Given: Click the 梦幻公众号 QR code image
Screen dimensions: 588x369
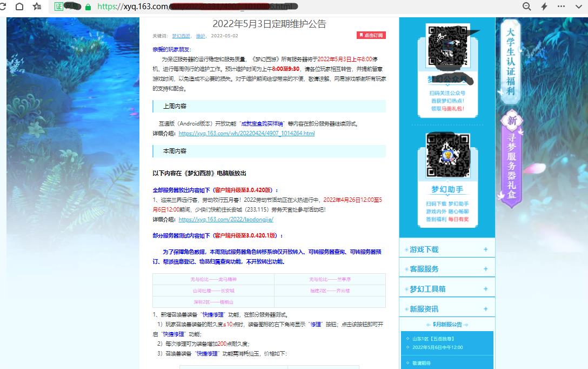Looking at the screenshot, I should click(447, 46).
